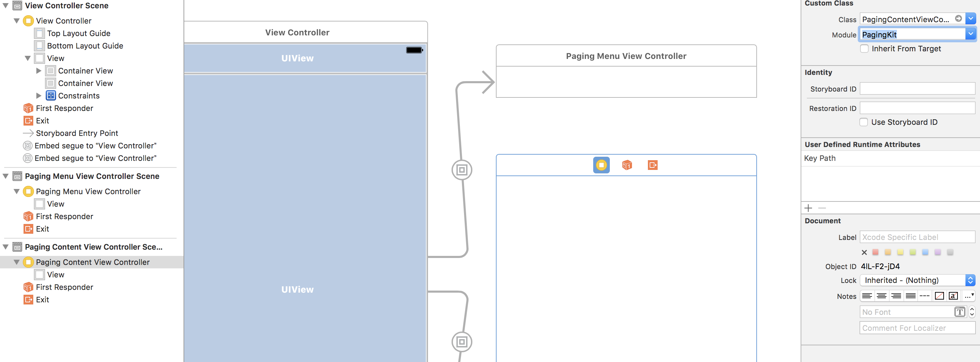Screen dimensions: 980x362
Task: Click the Bottom Layout Guide icon
Action: 39,46
